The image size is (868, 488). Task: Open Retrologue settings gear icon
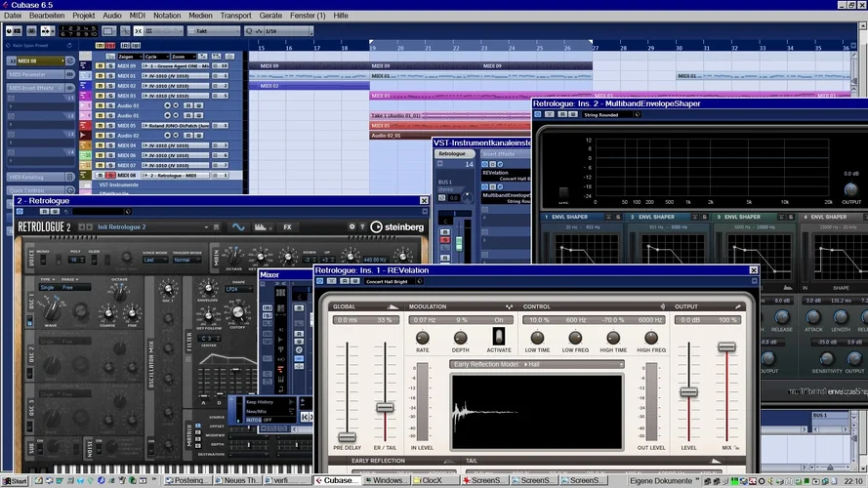[x=351, y=226]
